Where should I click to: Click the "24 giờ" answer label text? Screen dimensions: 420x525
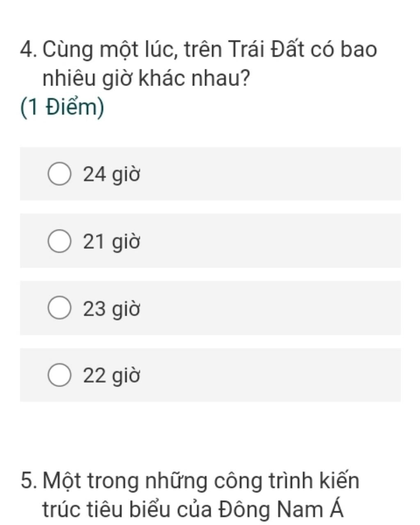coord(112,175)
